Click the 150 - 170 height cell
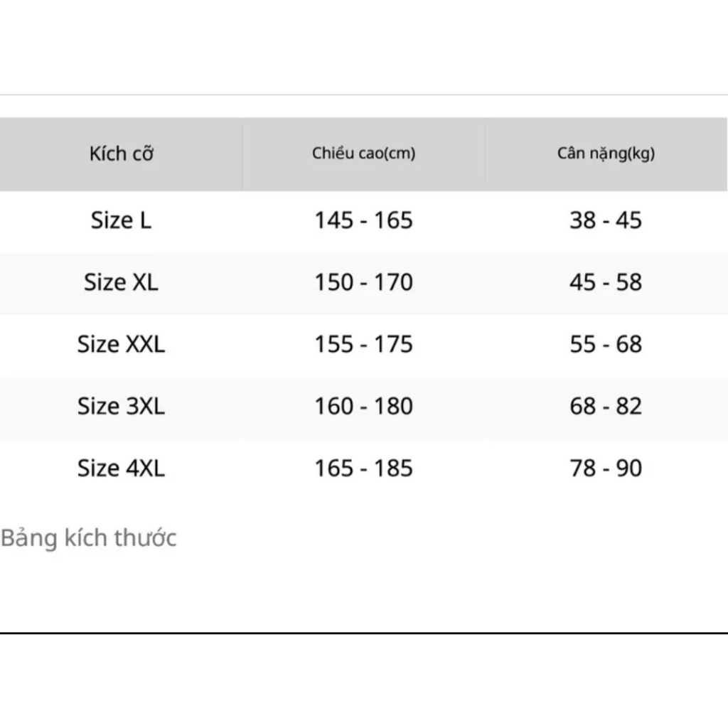This screenshot has width=728, height=728. [x=363, y=282]
